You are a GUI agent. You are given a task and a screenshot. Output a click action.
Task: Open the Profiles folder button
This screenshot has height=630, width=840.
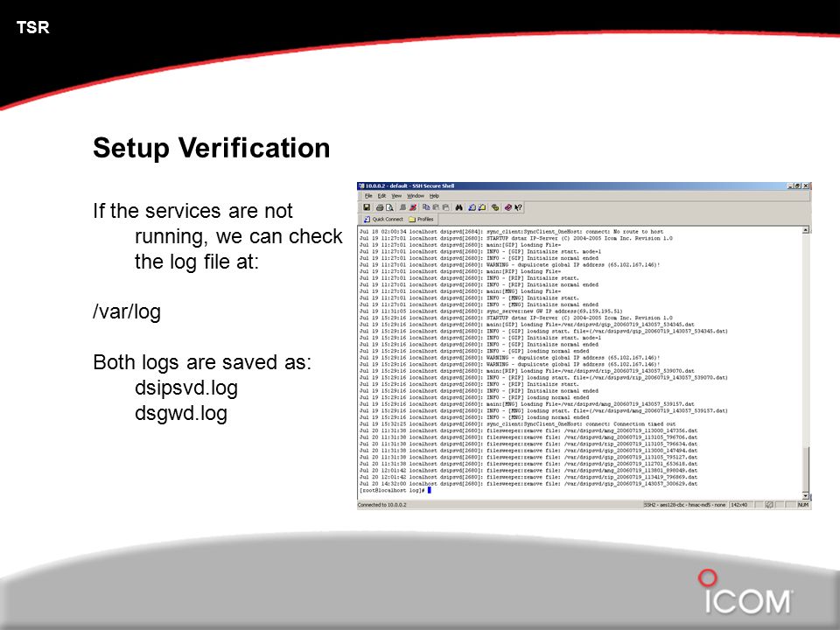click(x=421, y=219)
